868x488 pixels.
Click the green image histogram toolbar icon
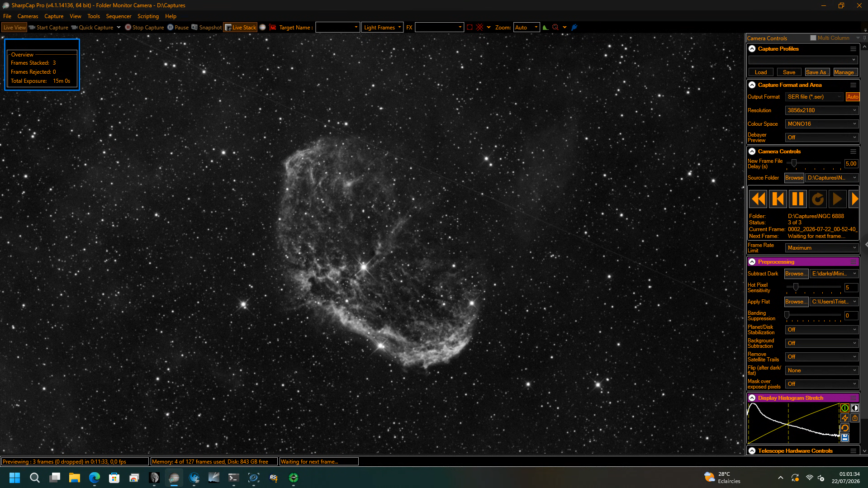(x=545, y=28)
